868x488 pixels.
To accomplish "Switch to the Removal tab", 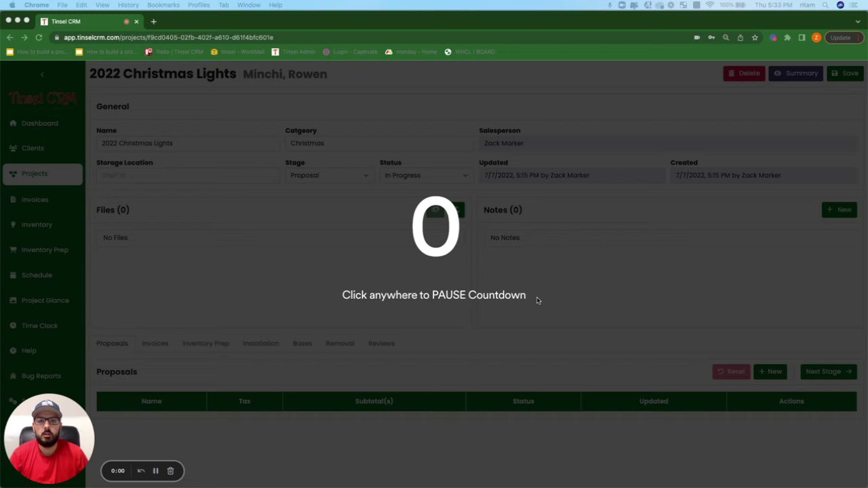I will (340, 344).
